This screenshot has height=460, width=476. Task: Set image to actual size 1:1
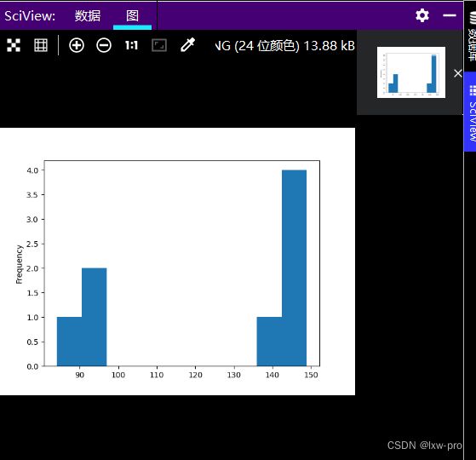click(x=131, y=45)
